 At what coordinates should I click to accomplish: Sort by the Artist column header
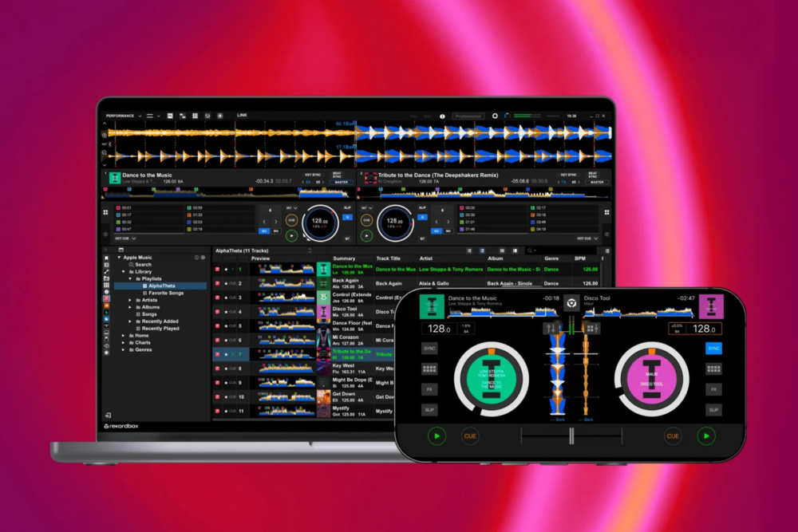[426, 258]
